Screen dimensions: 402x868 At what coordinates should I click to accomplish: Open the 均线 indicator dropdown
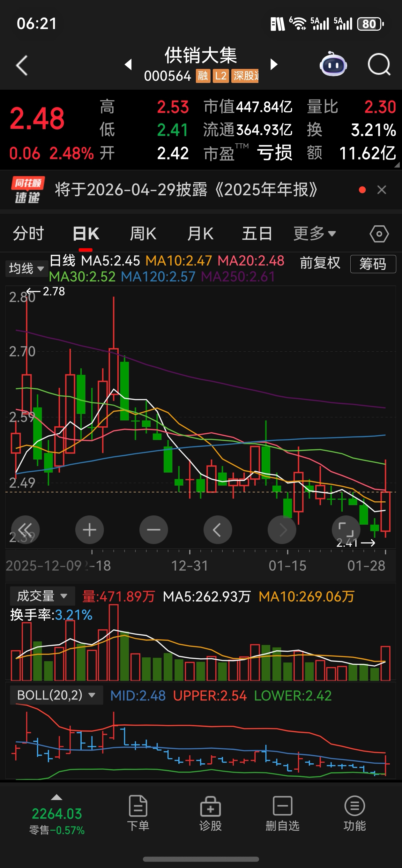[26, 269]
